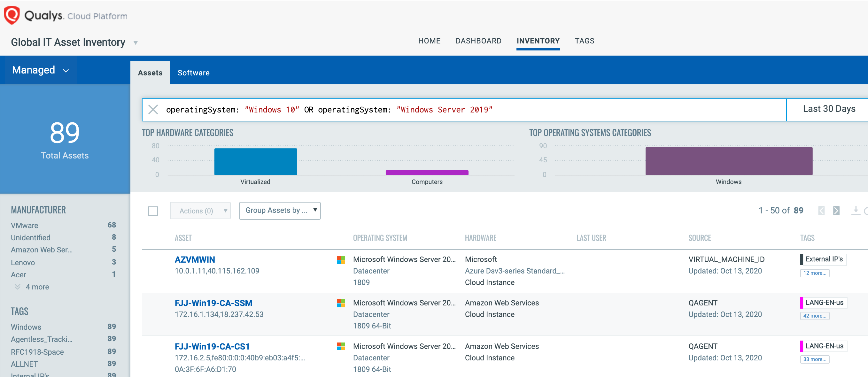Click the OPERATING SYSTEM column header
This screenshot has width=868, height=377.
pos(380,238)
